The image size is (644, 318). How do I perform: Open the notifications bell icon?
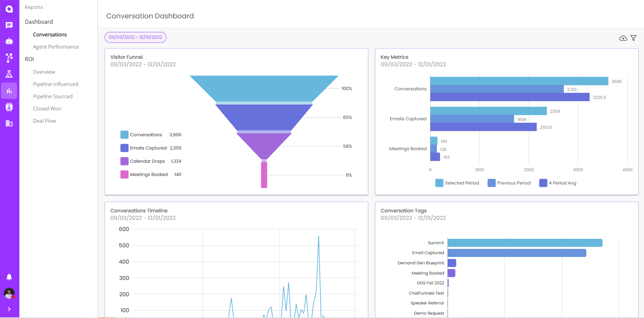coord(9,277)
